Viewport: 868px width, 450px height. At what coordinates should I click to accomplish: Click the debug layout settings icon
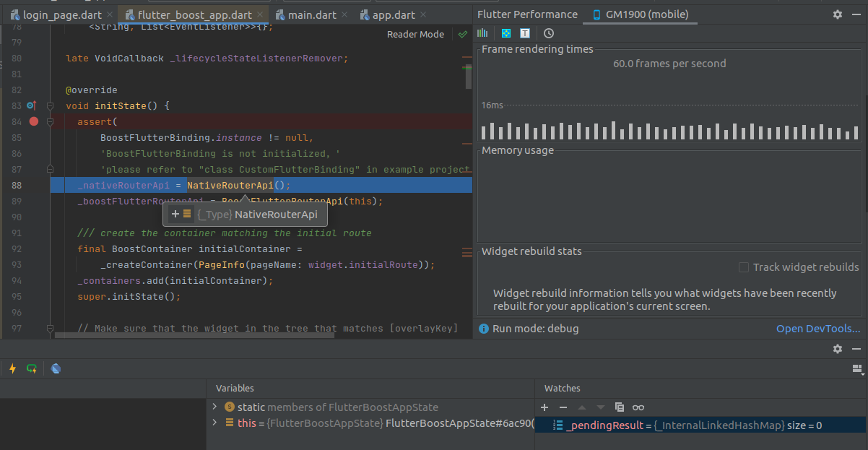click(858, 368)
